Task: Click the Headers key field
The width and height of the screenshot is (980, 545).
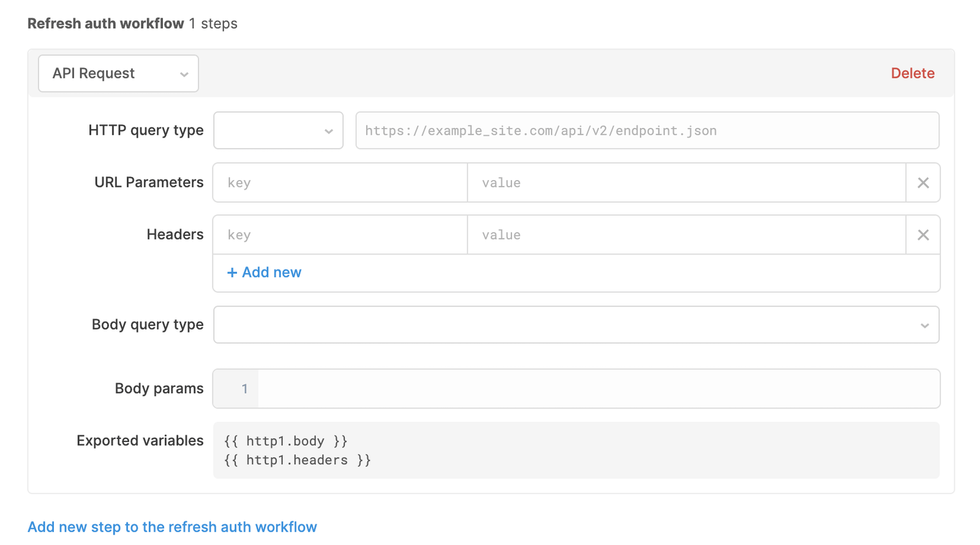Action: (x=340, y=235)
